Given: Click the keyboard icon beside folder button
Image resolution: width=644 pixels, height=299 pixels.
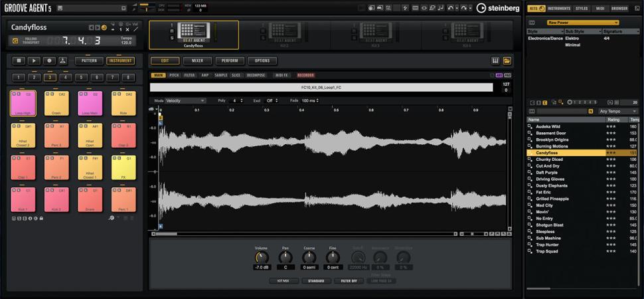Looking at the screenshot, I should click(495, 60).
